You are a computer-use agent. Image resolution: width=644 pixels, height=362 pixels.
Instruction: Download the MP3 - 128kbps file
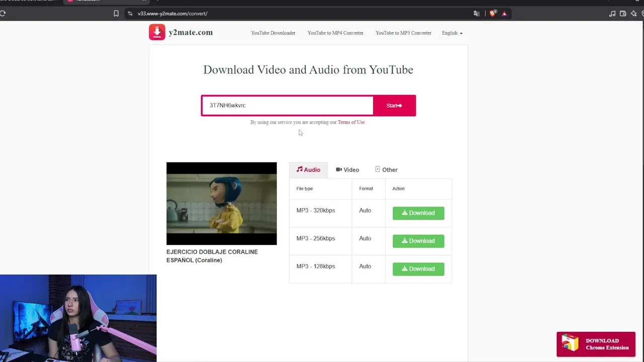coord(418,269)
